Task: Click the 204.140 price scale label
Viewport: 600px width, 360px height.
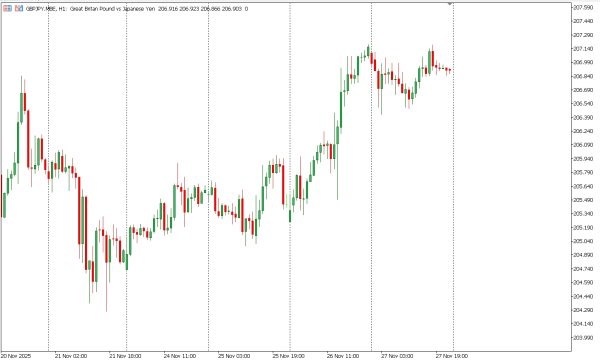Action: pyautogui.click(x=582, y=324)
